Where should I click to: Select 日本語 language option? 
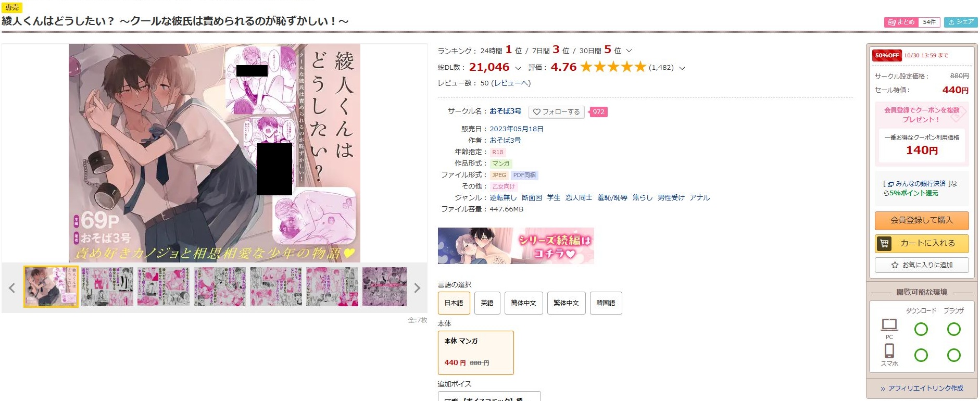454,303
